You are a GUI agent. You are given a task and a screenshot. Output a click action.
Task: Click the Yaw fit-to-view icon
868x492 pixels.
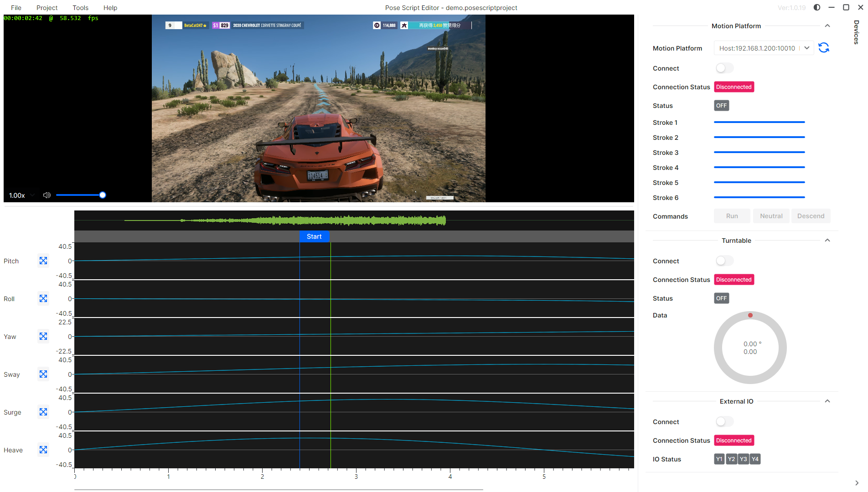[43, 336]
